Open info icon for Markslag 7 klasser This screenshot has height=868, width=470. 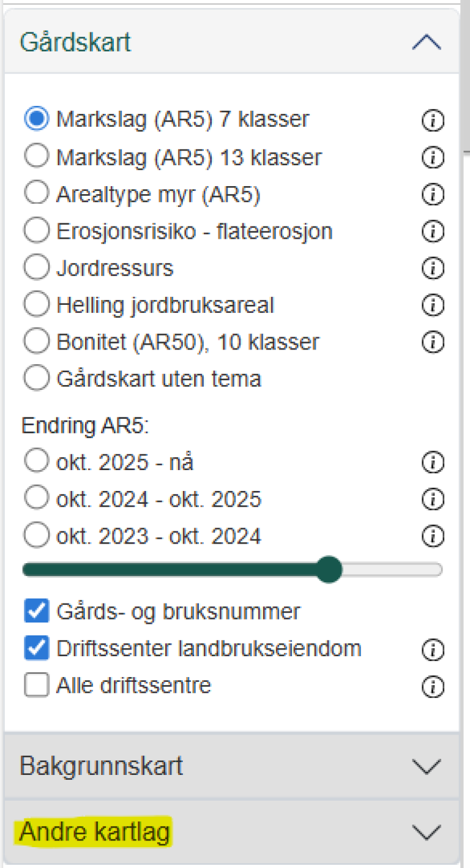click(433, 121)
